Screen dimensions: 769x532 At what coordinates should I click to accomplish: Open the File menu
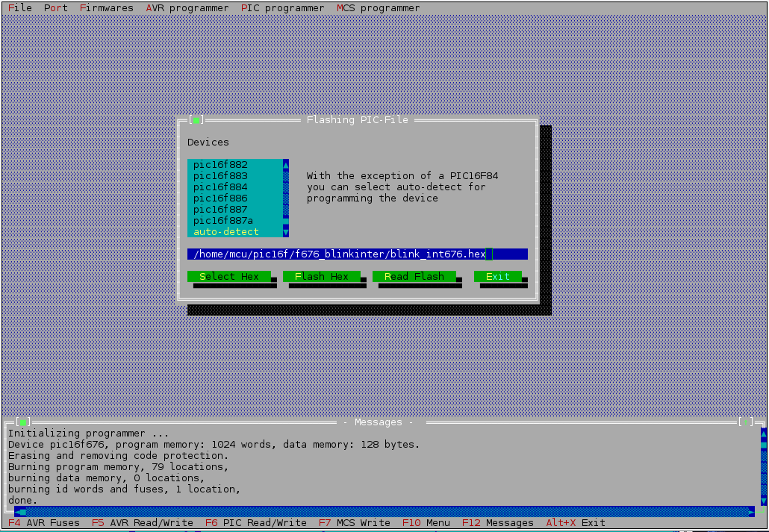click(x=20, y=8)
